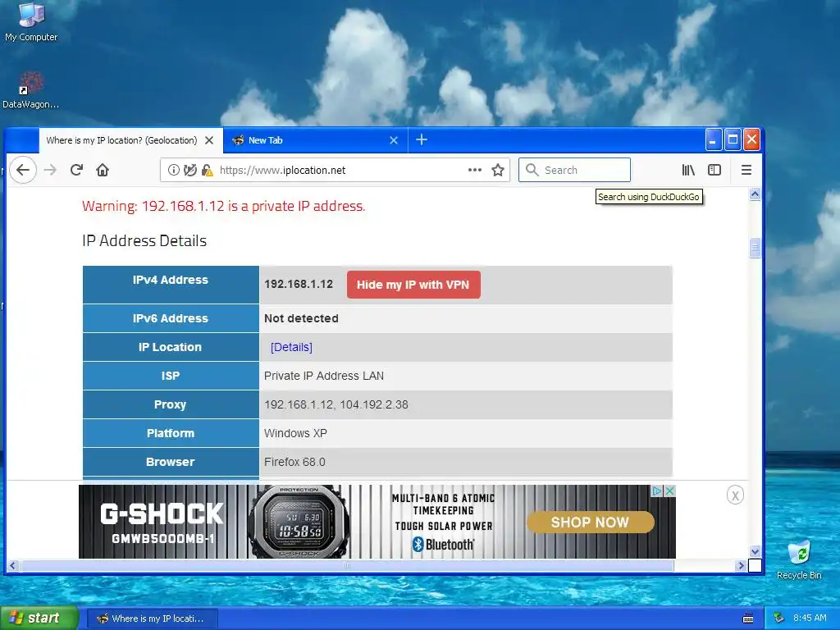The height and width of the screenshot is (630, 840).
Task: Click Proxy value '192.168.1.12, 104.192.2.38'
Action: click(x=336, y=405)
